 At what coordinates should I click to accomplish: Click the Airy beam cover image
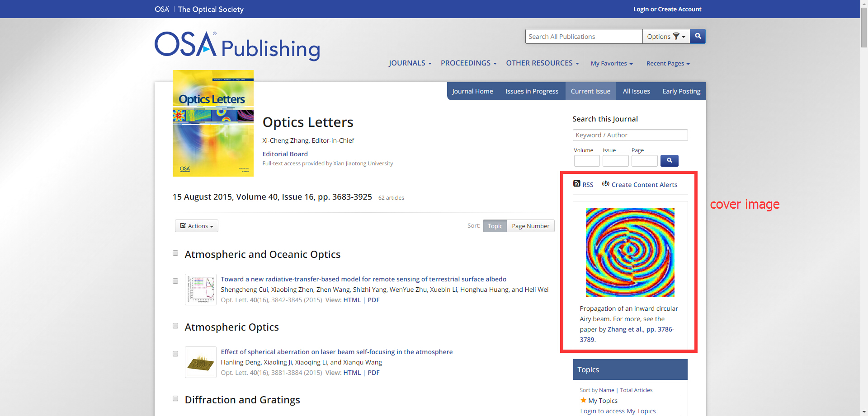[630, 252]
